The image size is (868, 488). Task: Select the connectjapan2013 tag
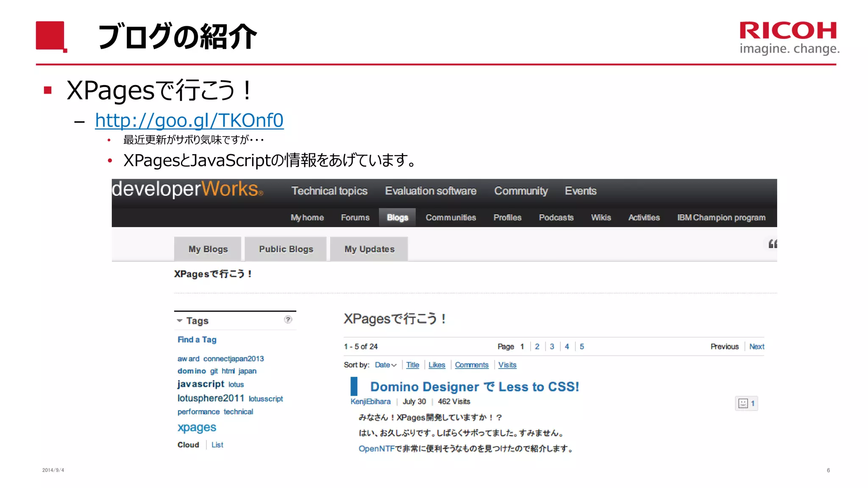pos(234,359)
